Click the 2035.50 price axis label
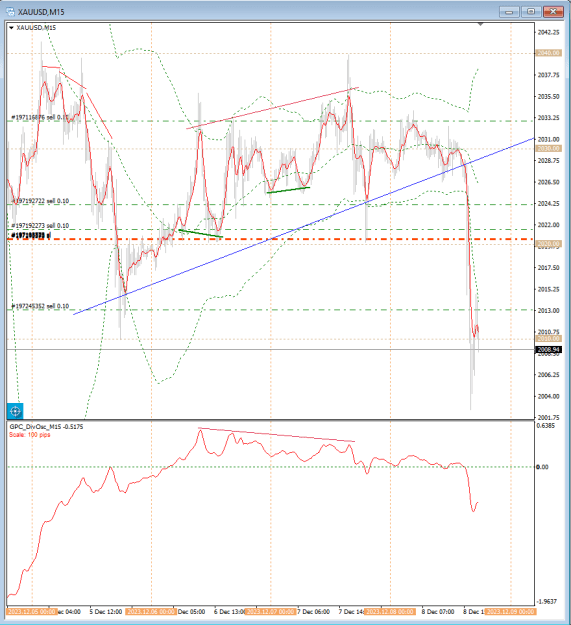The image size is (571, 625). click(548, 96)
